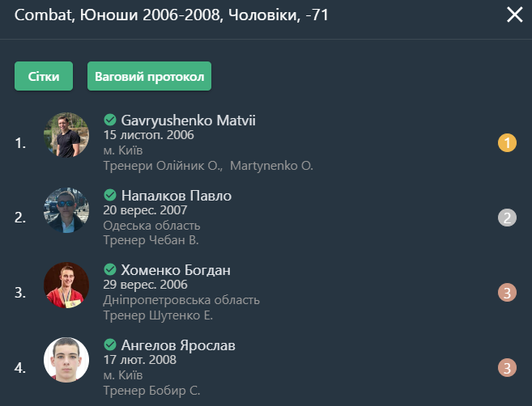This screenshot has width=532, height=406.
Task: Open Gavryushenko Matvii's profile photo
Action: 66,135
